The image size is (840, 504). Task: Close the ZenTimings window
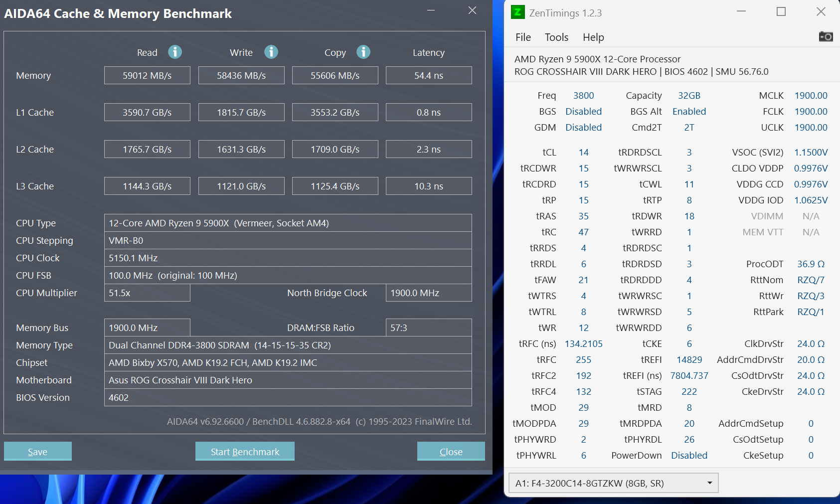tap(821, 11)
